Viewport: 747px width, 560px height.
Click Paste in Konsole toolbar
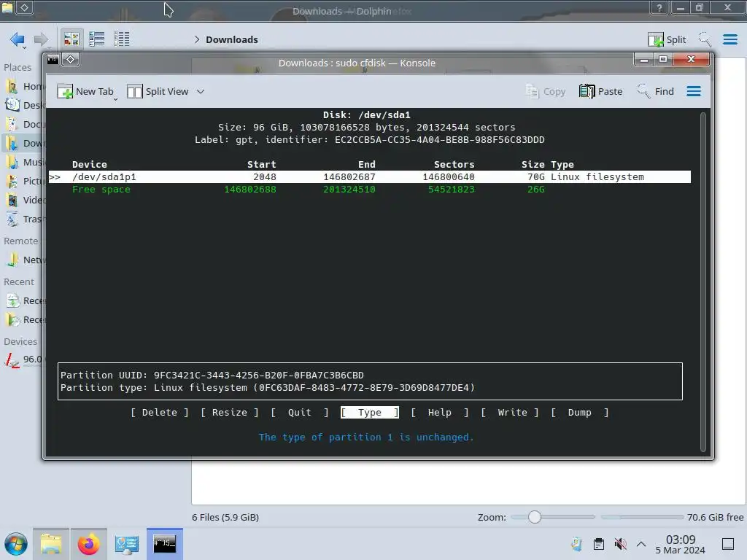(x=601, y=91)
